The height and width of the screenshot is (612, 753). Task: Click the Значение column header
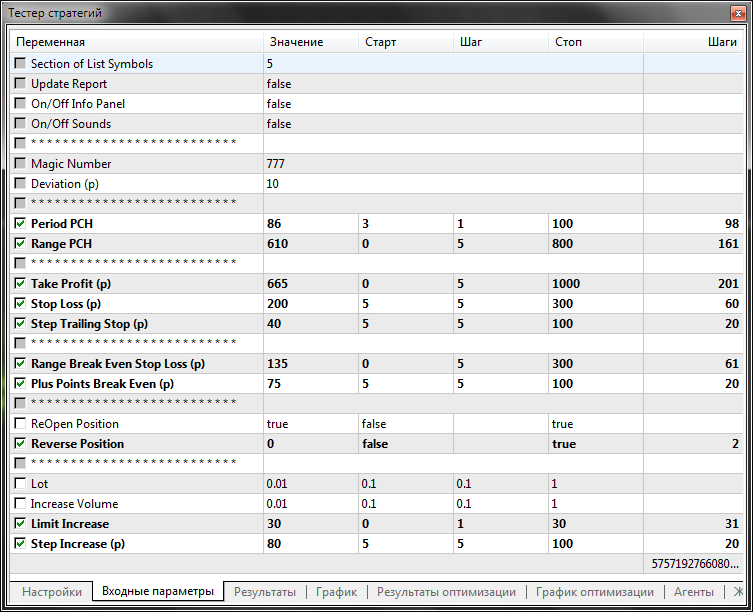click(311, 42)
